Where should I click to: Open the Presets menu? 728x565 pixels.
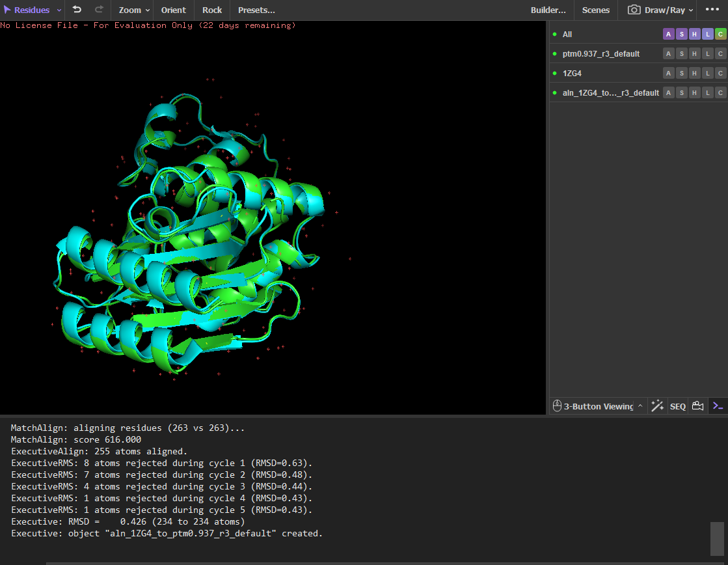[256, 10]
